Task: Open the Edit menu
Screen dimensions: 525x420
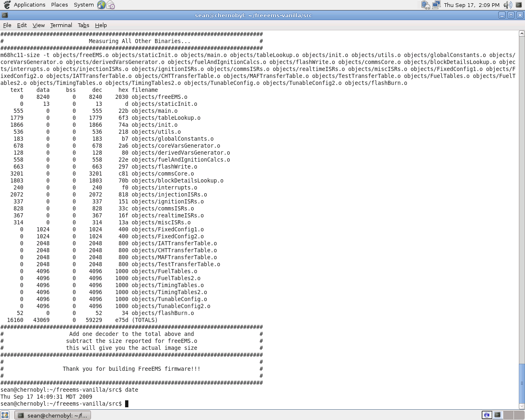Action: click(22, 25)
